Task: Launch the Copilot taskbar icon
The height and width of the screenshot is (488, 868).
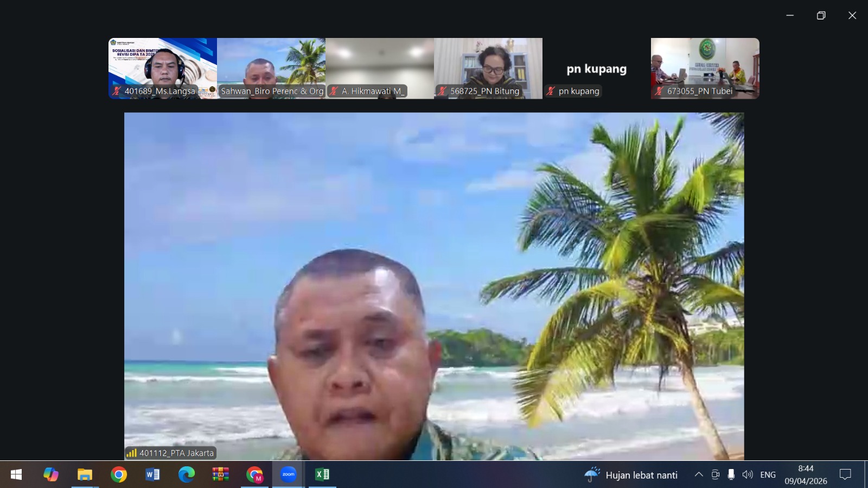Action: click(51, 474)
